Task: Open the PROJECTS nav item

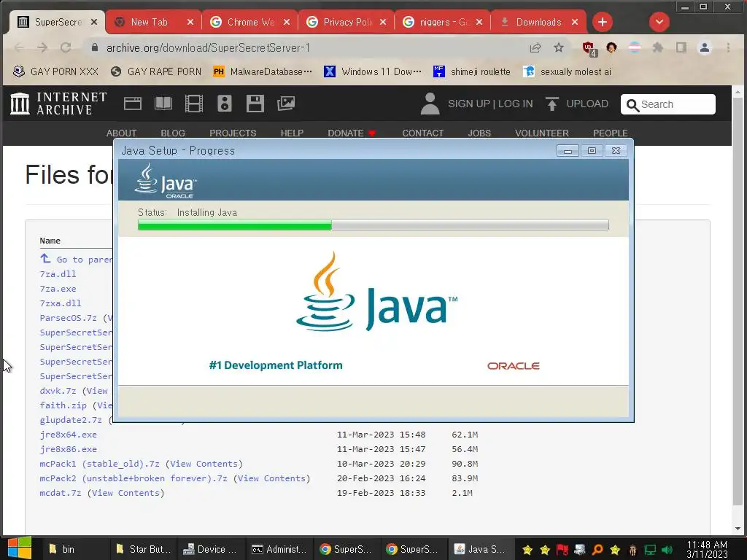Action: (233, 133)
